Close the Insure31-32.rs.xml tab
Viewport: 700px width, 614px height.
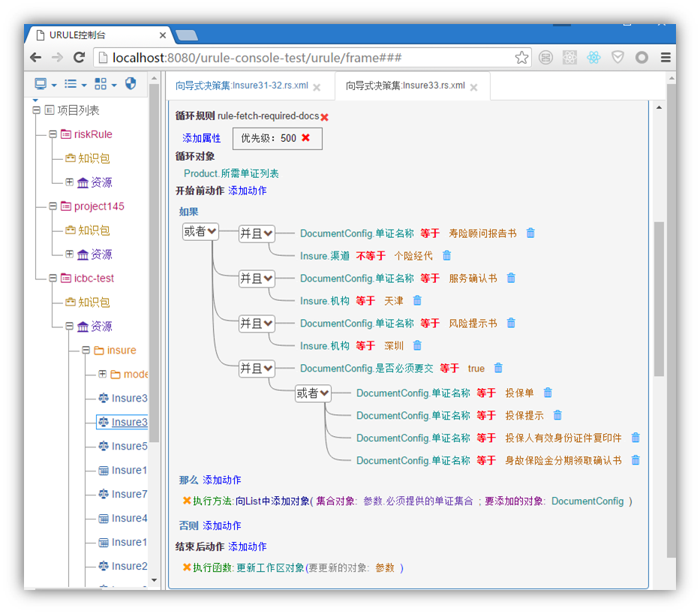click(317, 88)
